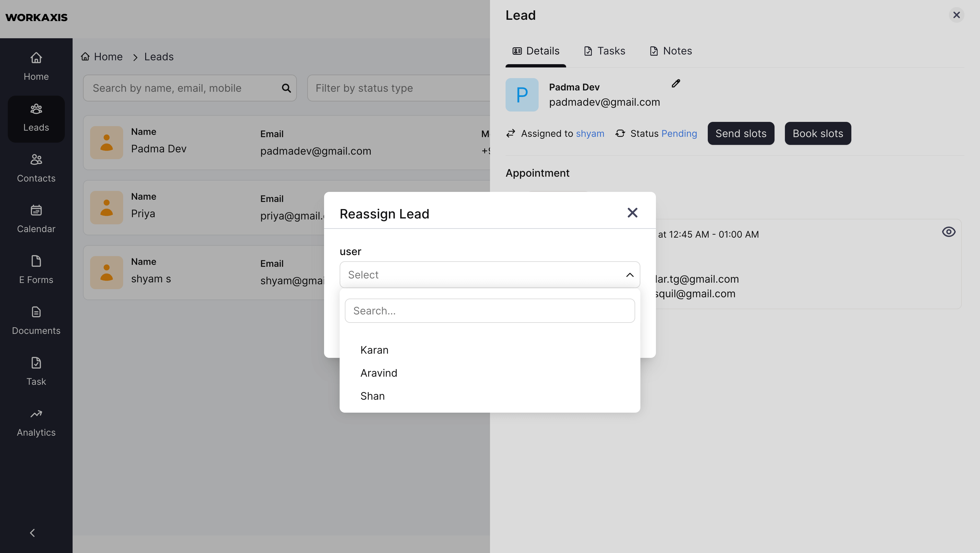Collapse the user Select dropdown
The image size is (980, 553).
click(x=630, y=275)
